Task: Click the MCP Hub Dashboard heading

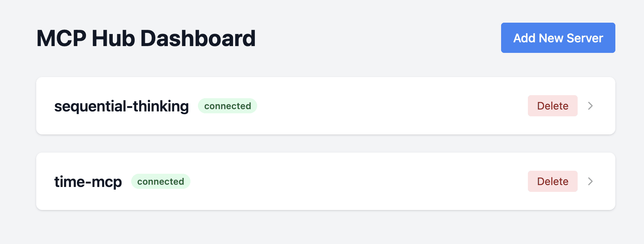Action: point(146,38)
